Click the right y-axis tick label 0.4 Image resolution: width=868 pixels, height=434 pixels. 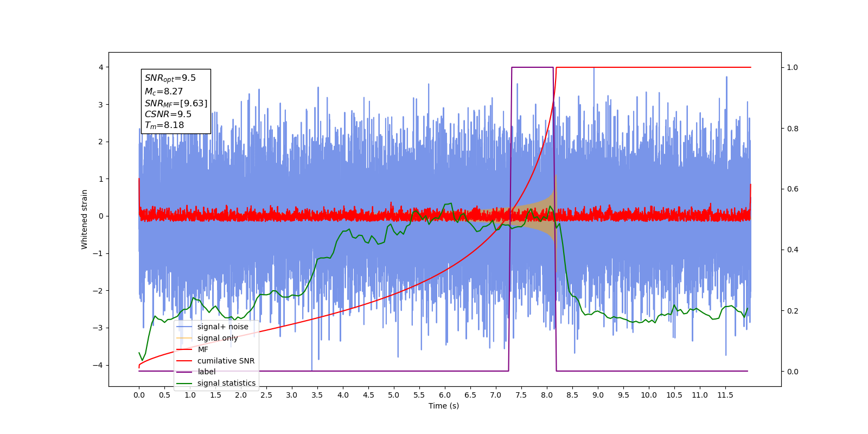tap(793, 250)
